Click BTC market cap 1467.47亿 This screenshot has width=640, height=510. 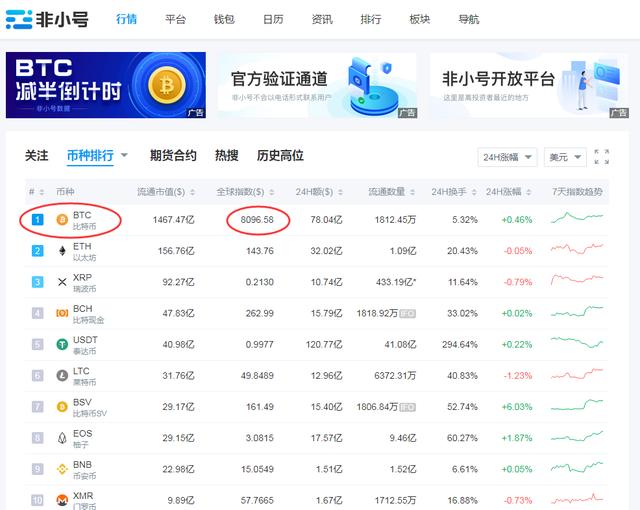[173, 220]
